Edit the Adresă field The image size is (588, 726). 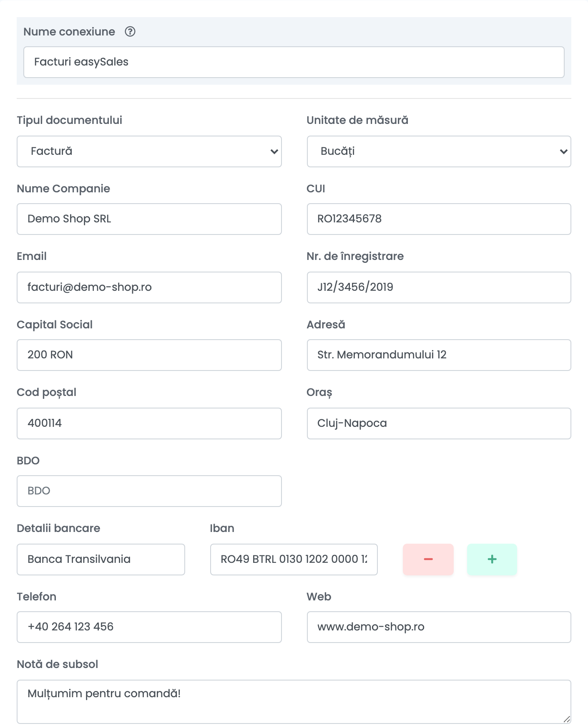[x=439, y=355]
